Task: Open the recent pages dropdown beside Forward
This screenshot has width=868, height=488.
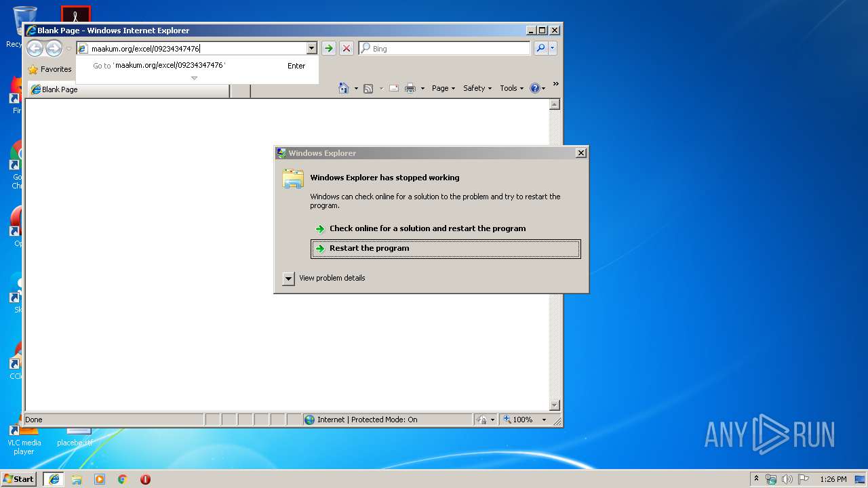Action: tap(68, 49)
